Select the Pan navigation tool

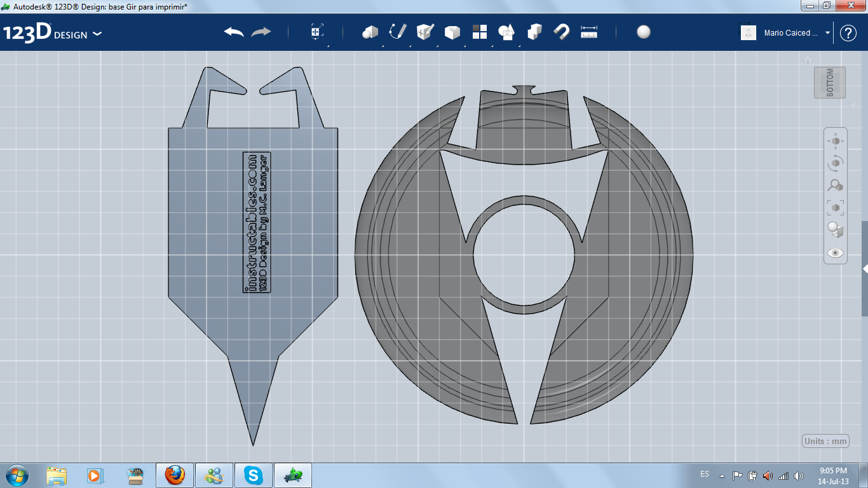pyautogui.click(x=836, y=140)
